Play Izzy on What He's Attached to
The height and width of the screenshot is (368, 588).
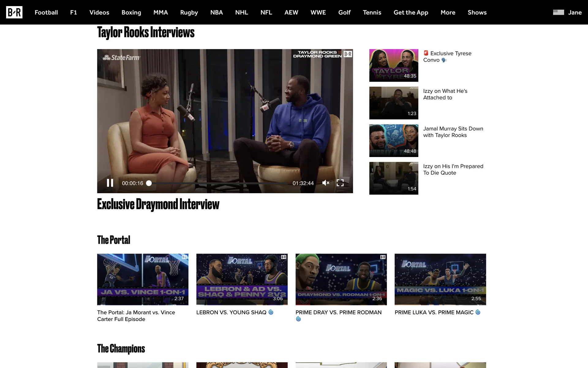pos(394,103)
